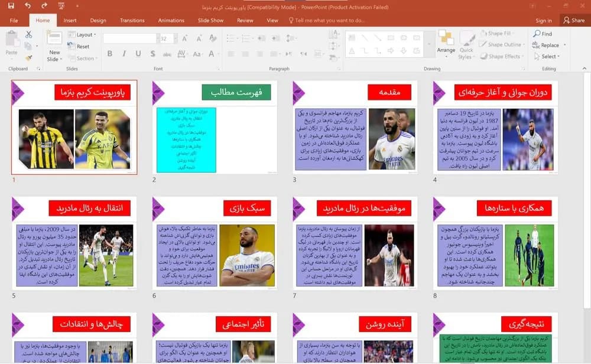Open the Shape Effects dropdown
Viewport: 591px width, 364px height.
502,57
